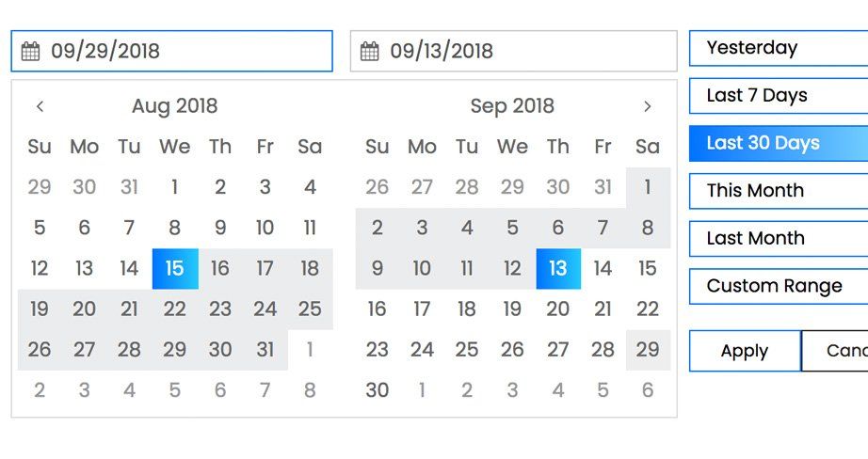Choose August 1 in the left calendar
This screenshot has height=459, width=868.
point(174,187)
